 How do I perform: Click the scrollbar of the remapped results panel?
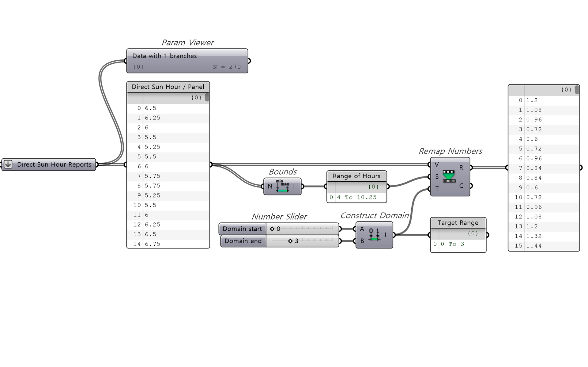(x=577, y=90)
